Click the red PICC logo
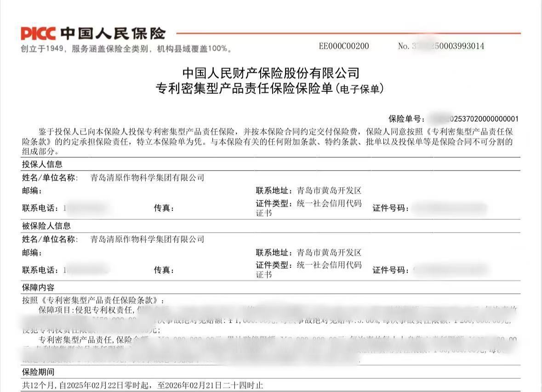Image resolution: width=542 pixels, height=392 pixels. pyautogui.click(x=38, y=34)
